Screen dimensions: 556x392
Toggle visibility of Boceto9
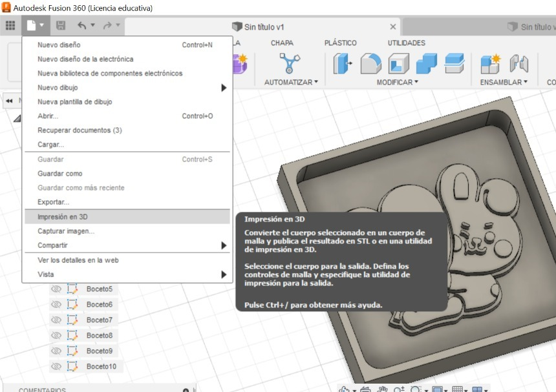(56, 351)
